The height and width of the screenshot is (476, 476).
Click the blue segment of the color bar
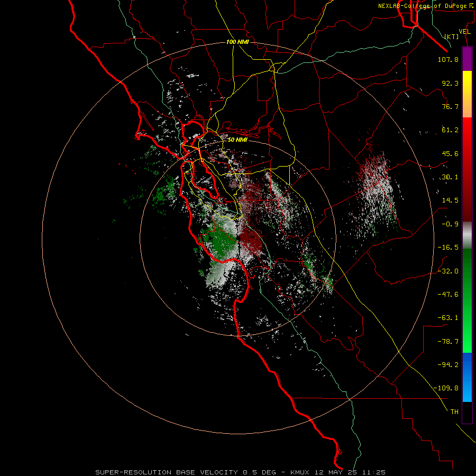click(x=467, y=377)
